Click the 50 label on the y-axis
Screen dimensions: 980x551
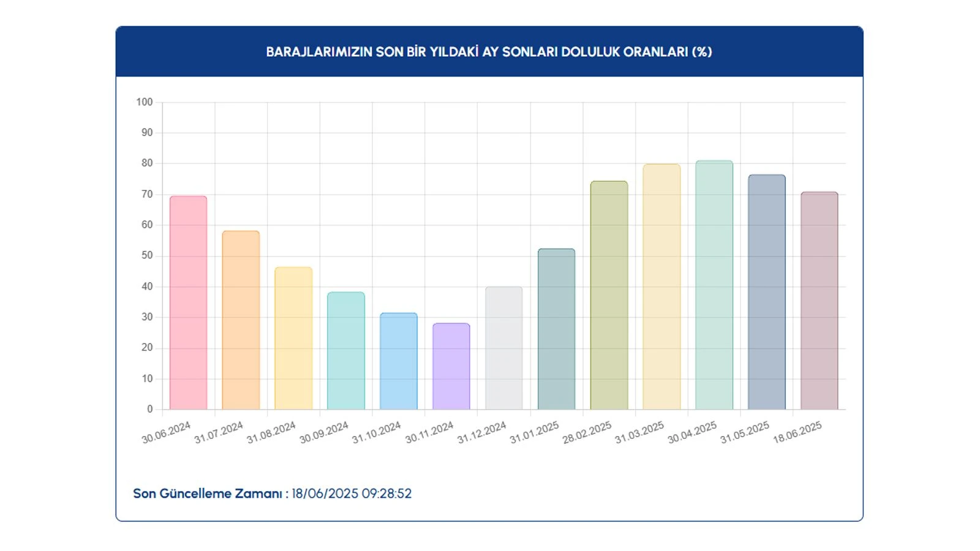point(147,255)
